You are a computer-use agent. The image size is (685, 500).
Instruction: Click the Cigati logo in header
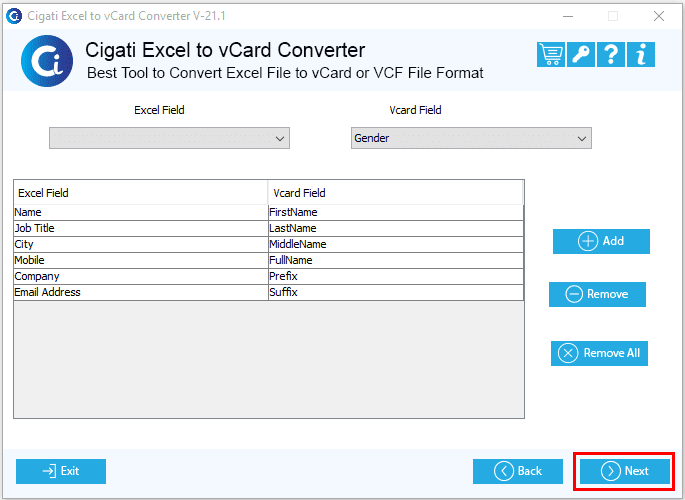47,61
